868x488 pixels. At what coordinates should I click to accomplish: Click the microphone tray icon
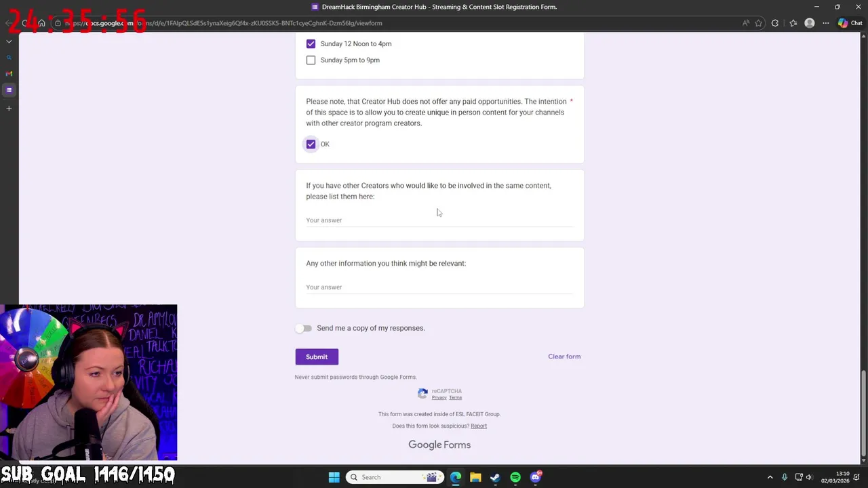785,477
